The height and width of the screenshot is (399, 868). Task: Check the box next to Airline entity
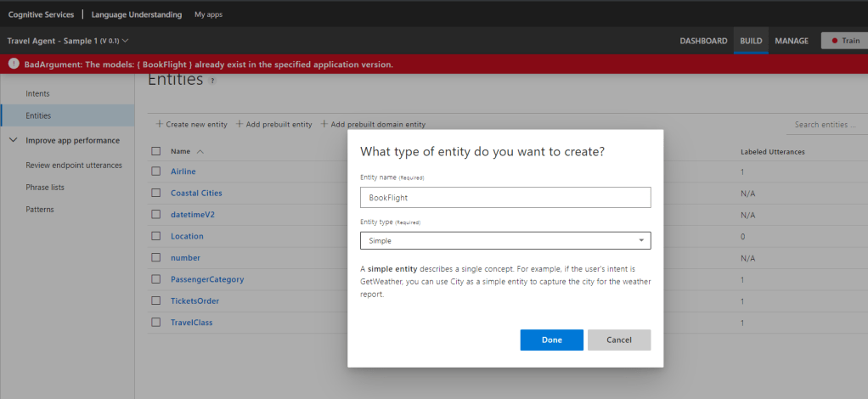155,171
